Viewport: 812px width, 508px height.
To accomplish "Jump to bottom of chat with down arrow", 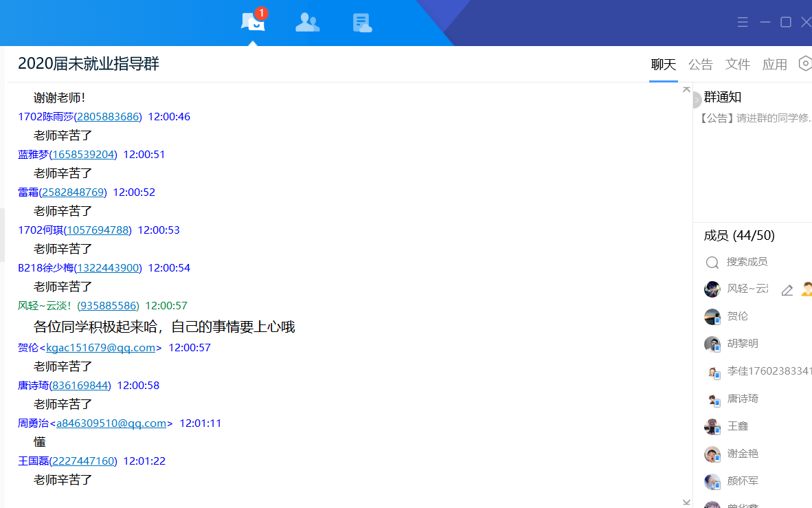I will point(686,502).
